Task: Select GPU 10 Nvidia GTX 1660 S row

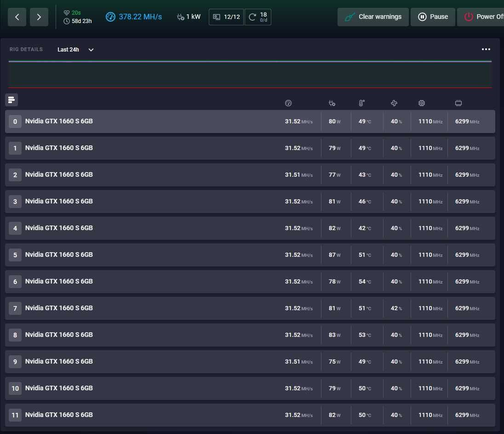Action: pyautogui.click(x=250, y=388)
